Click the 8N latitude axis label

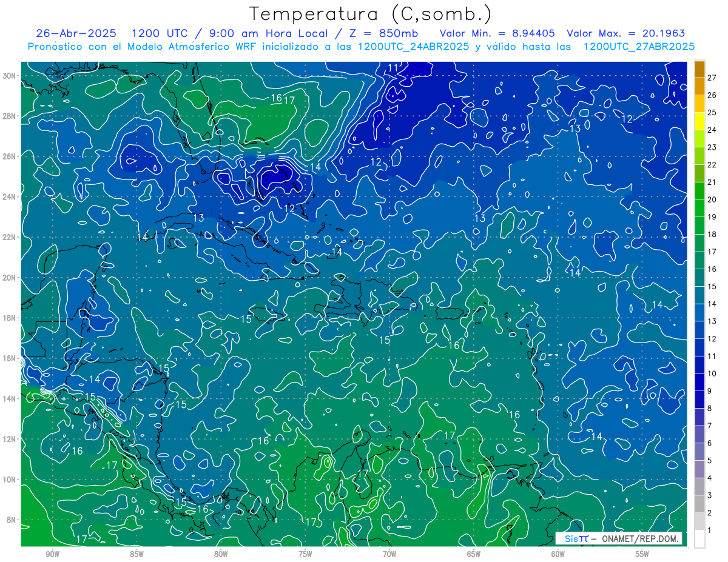click(11, 520)
